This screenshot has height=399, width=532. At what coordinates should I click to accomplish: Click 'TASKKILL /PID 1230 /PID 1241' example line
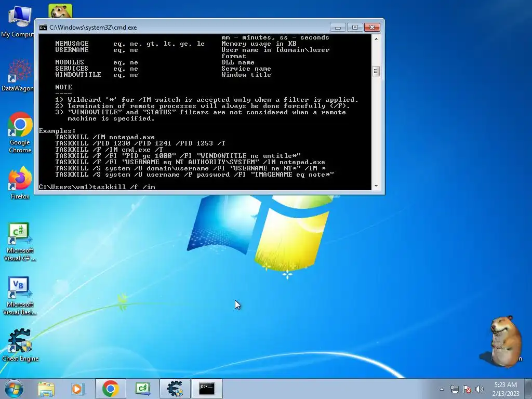click(x=140, y=143)
